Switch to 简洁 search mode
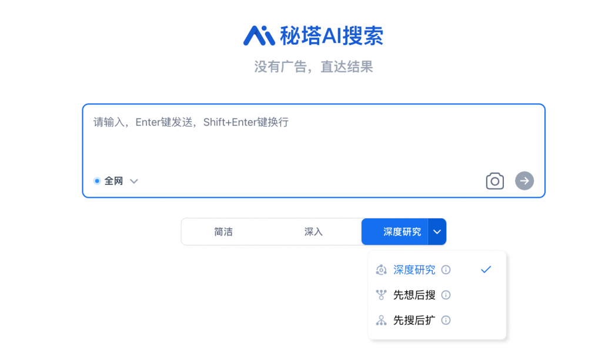Image resolution: width=602 pixels, height=364 pixels. click(x=223, y=232)
